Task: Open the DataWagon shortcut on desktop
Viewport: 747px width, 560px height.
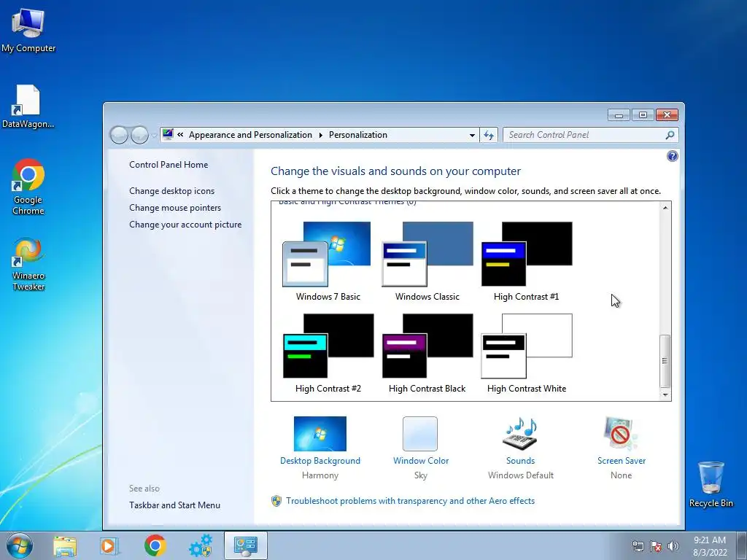Action: point(28,106)
